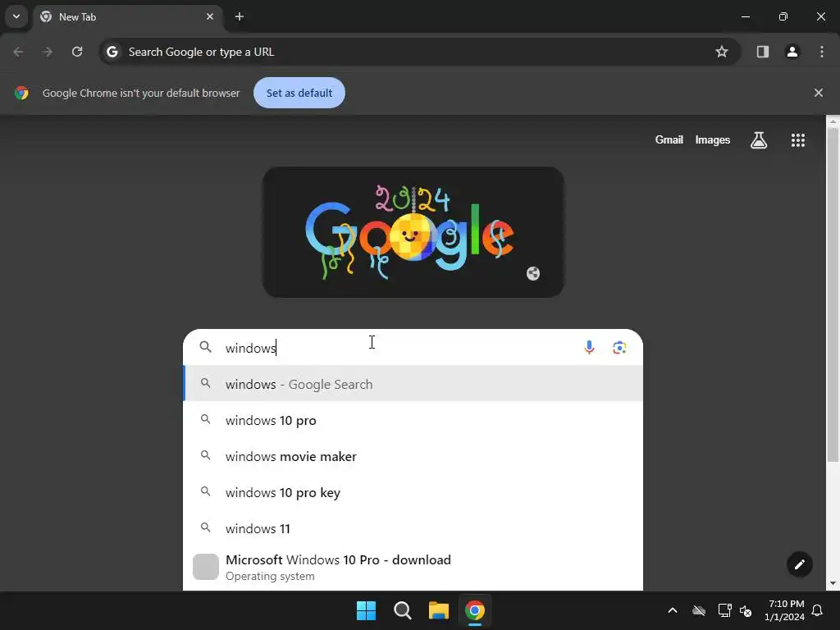Pick the 'windows 11' suggestion

click(x=413, y=528)
